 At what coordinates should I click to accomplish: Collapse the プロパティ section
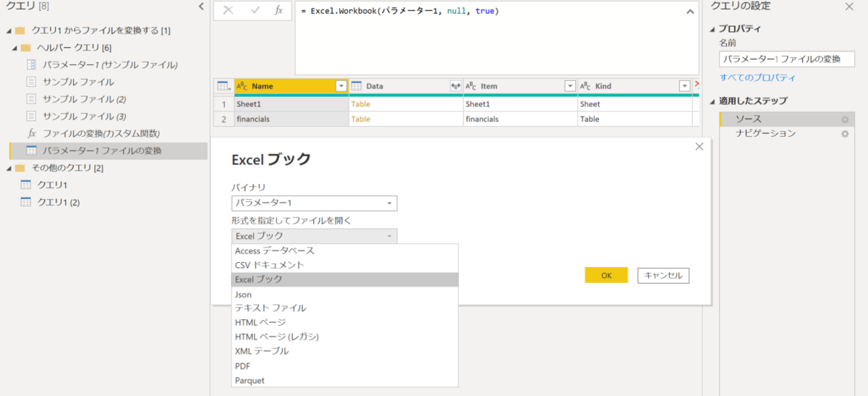click(x=712, y=29)
